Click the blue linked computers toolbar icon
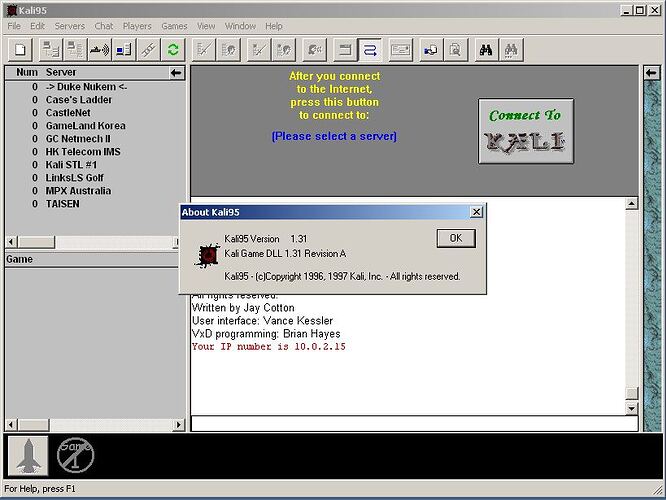 (431, 50)
